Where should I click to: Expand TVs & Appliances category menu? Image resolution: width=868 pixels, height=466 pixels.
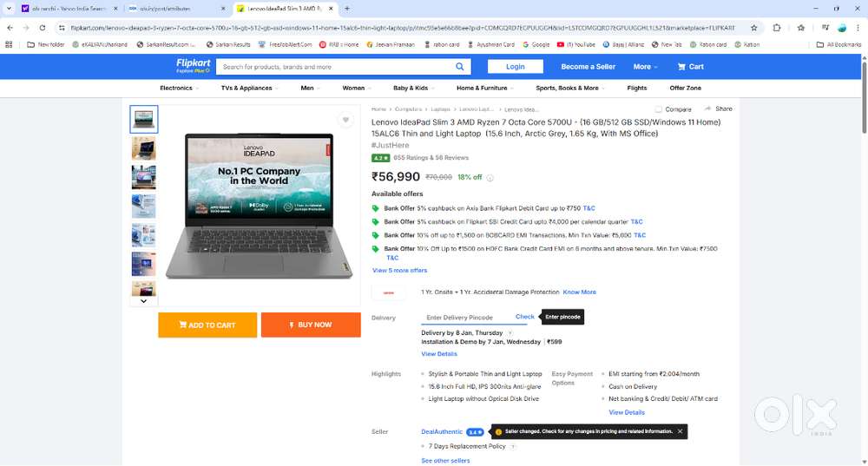point(249,88)
